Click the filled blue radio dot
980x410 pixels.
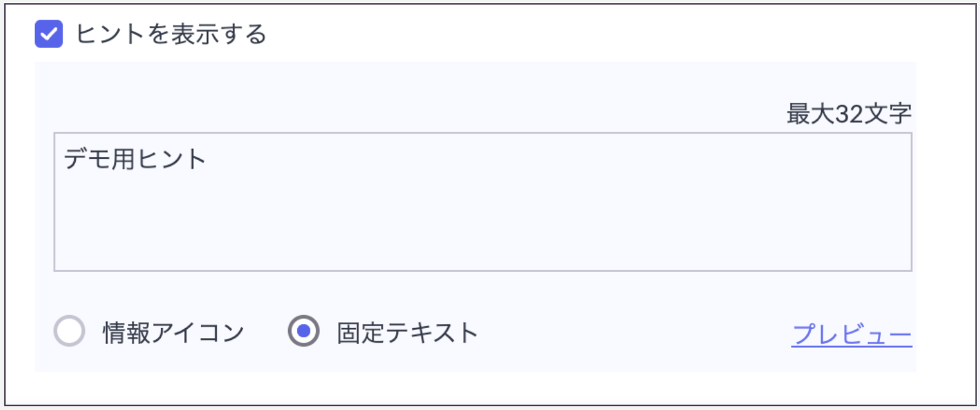point(303,331)
